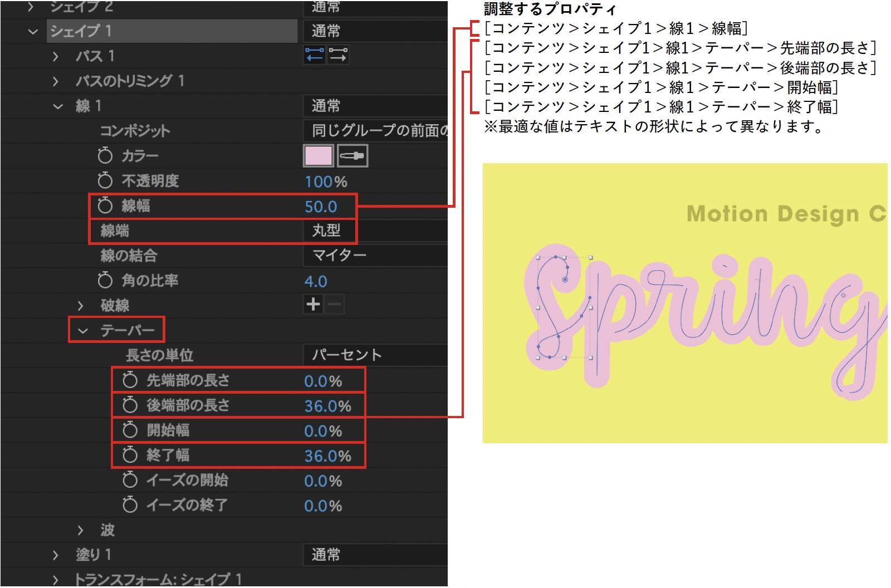Remove a dash with the minus button

[x=334, y=304]
